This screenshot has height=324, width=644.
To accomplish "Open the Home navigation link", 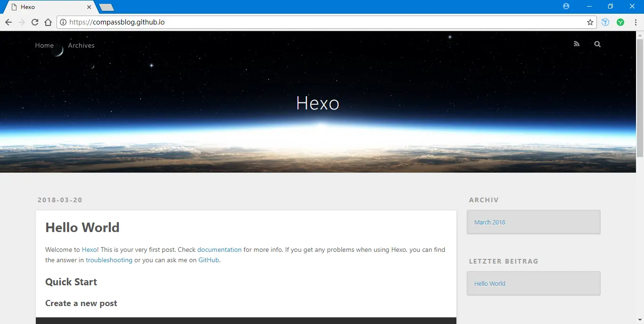I will coord(44,45).
